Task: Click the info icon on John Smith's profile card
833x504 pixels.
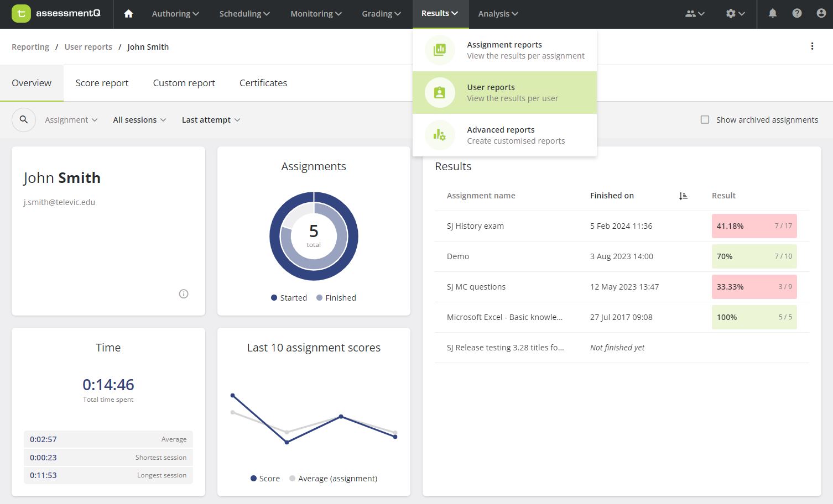Action: tap(183, 293)
